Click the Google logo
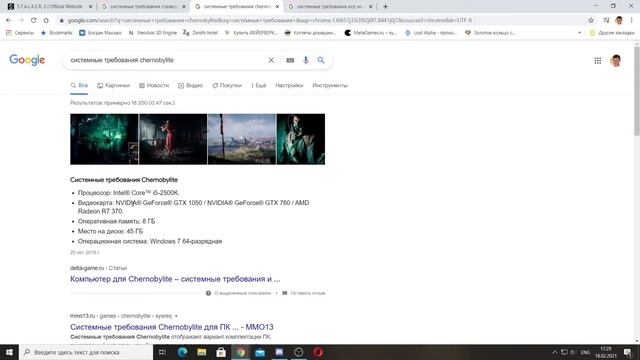Screen dimensions: 640x360 tap(27, 60)
